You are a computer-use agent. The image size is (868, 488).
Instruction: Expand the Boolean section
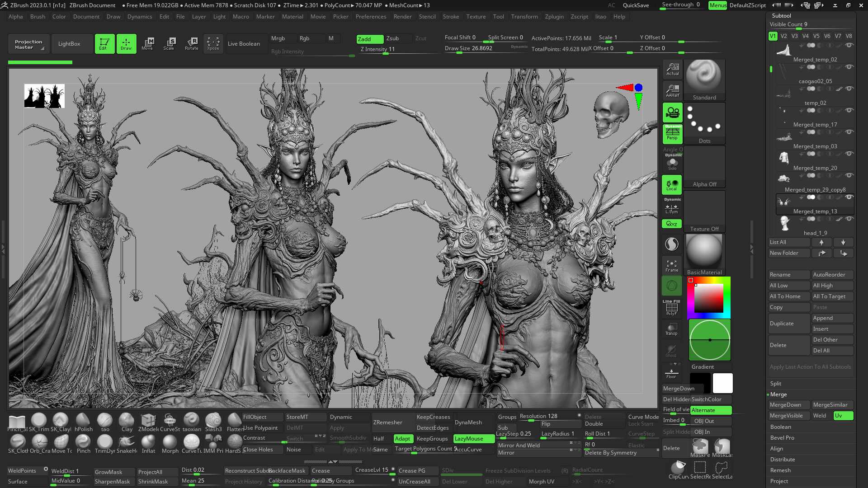click(781, 427)
